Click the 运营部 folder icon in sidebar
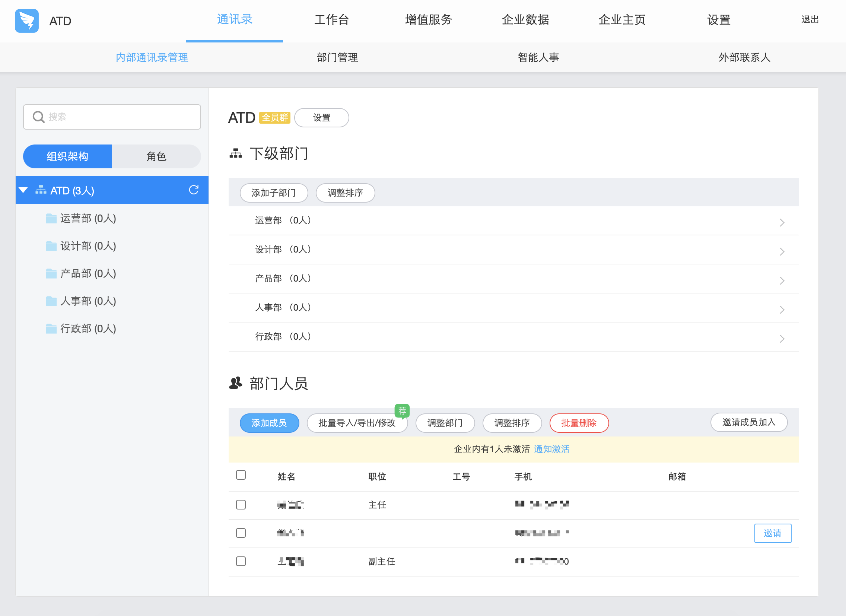This screenshot has width=846, height=616. tap(51, 218)
